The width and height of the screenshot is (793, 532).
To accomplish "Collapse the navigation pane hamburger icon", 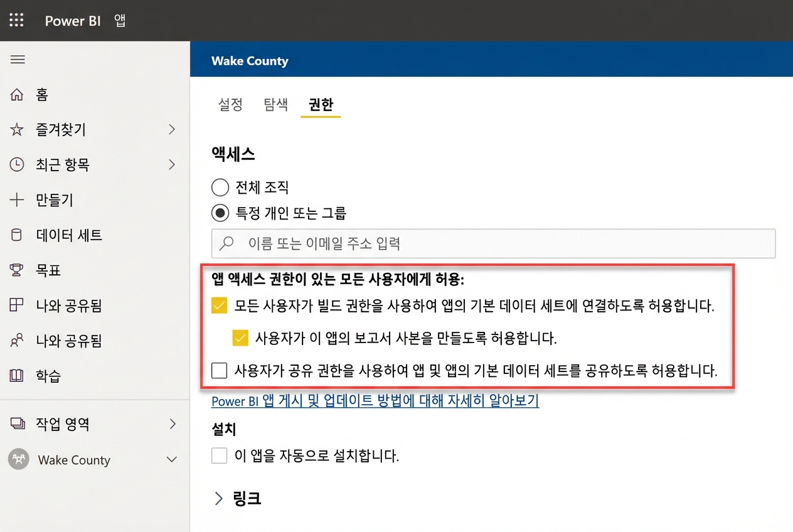I will 18,60.
